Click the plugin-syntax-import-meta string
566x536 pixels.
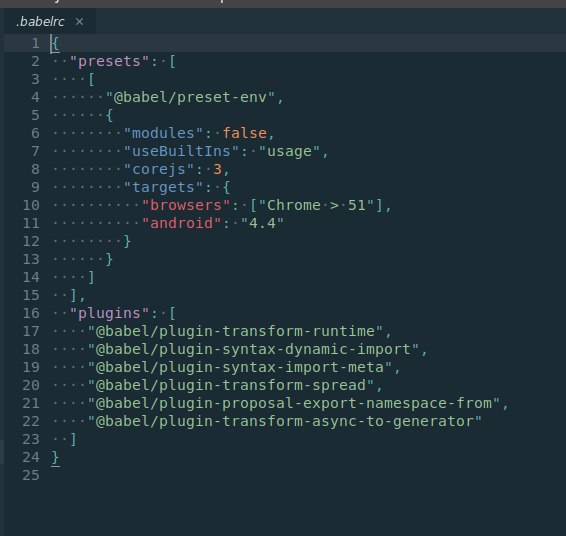(240, 367)
